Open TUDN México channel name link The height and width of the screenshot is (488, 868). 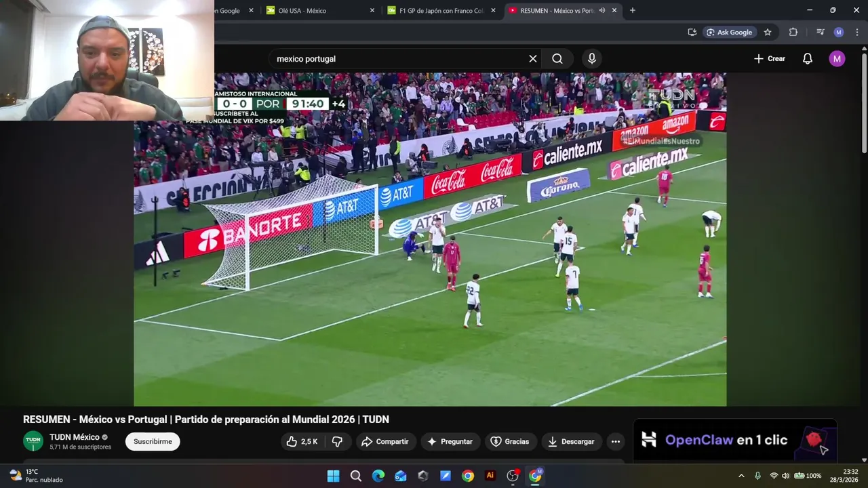(75, 437)
